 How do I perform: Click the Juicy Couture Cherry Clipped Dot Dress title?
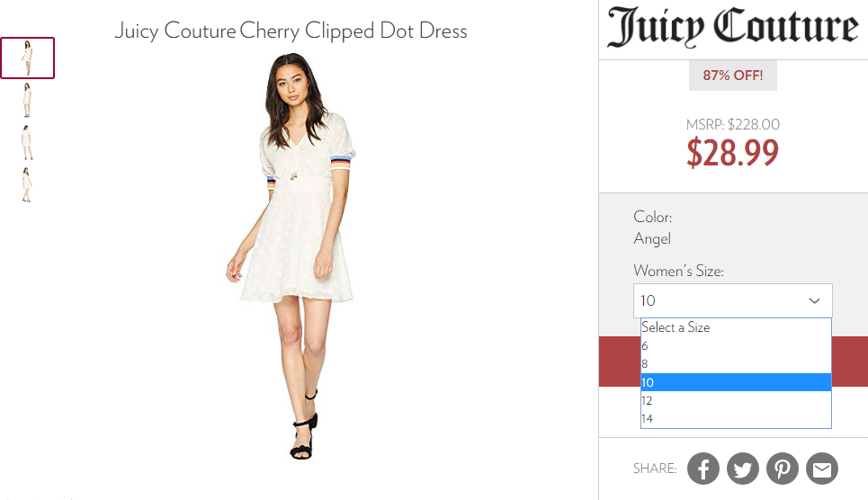[291, 31]
